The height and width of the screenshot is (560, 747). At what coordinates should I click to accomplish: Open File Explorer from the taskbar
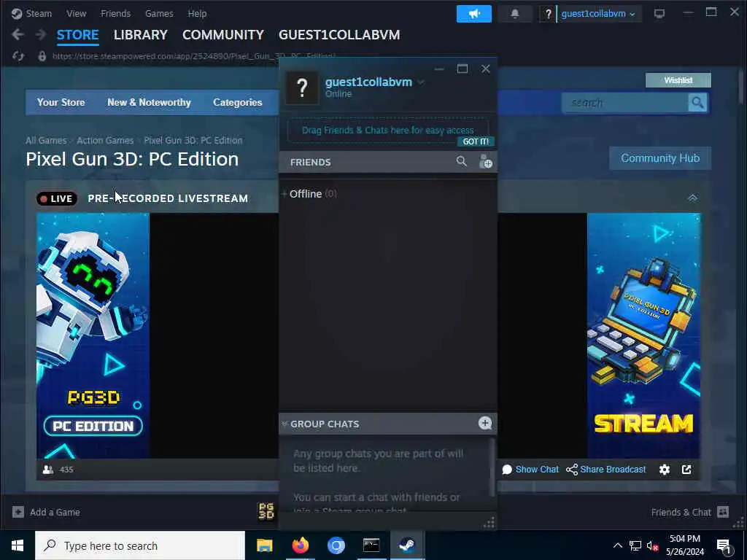tap(264, 545)
